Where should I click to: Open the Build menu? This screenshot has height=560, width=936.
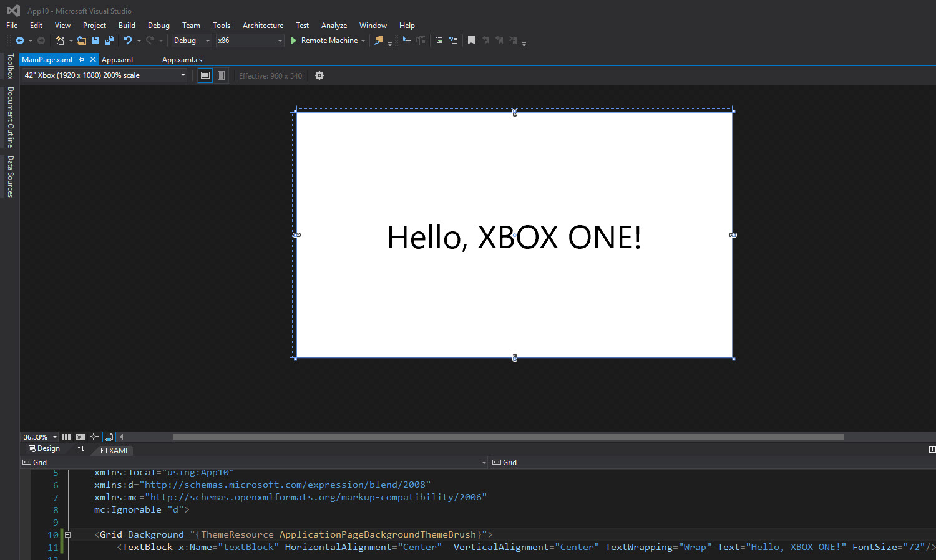click(127, 26)
